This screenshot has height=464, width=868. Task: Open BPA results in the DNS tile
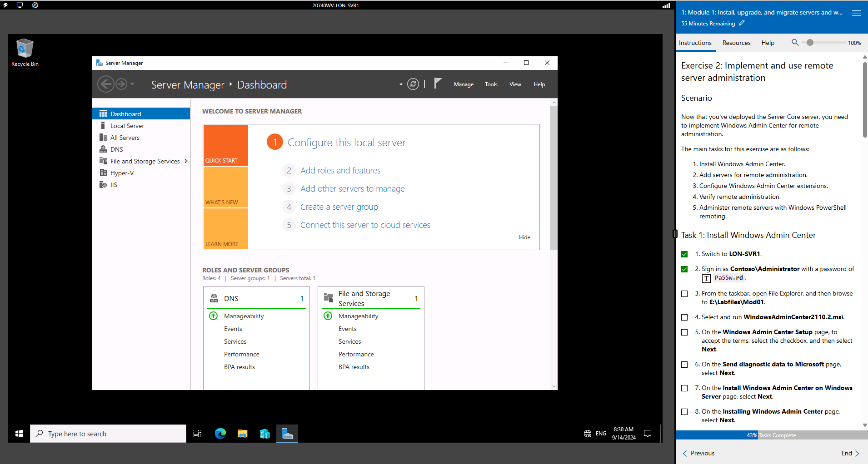point(239,367)
